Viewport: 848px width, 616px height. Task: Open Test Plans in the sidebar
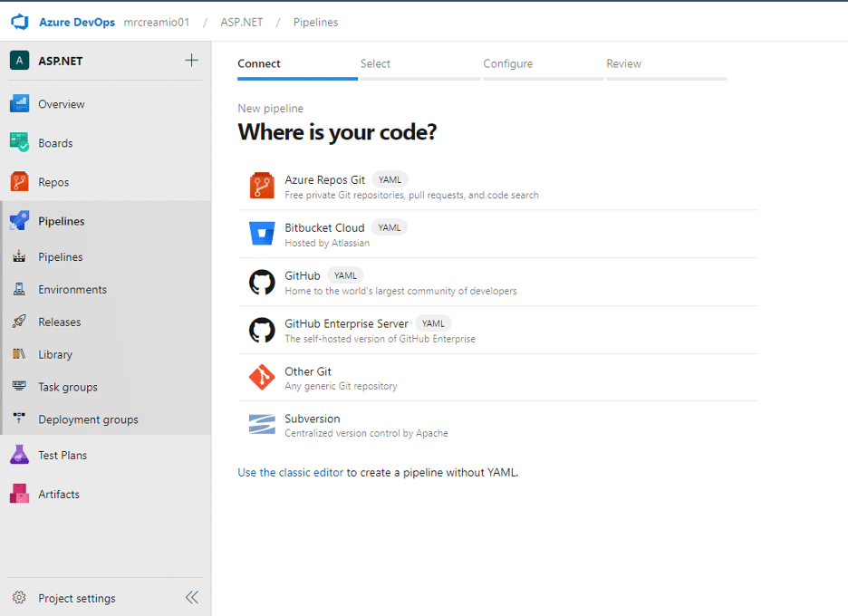(x=105, y=455)
